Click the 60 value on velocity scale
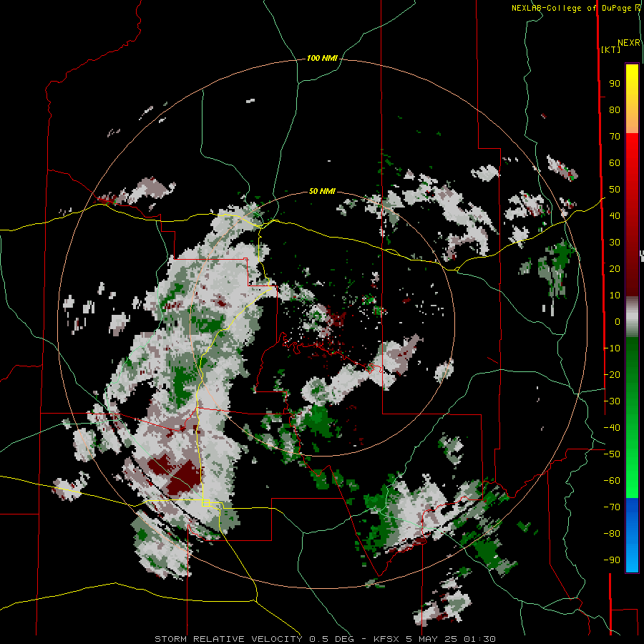Viewport: 644px width, 644px height. coord(615,163)
